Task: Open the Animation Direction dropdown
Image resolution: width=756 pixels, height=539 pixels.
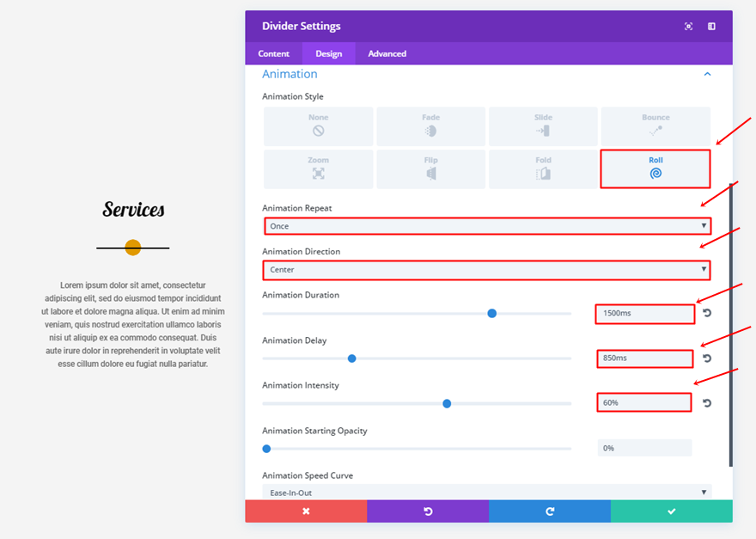Action: click(x=487, y=270)
